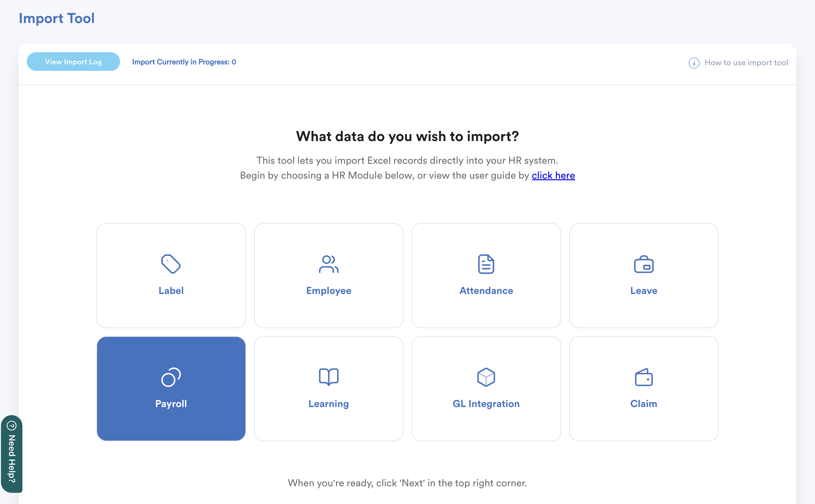Click the Claim wallet icon
The width and height of the screenshot is (815, 504).
pyautogui.click(x=644, y=377)
